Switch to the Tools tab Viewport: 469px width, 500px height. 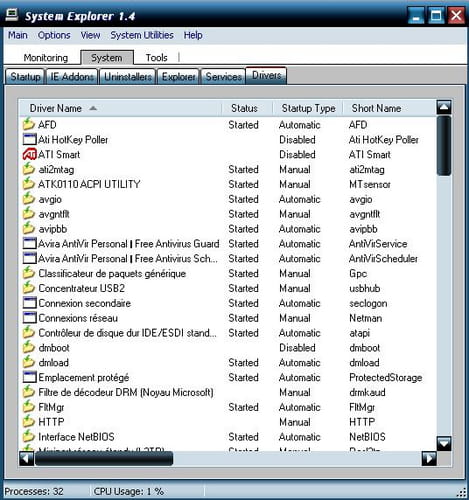pyautogui.click(x=156, y=58)
